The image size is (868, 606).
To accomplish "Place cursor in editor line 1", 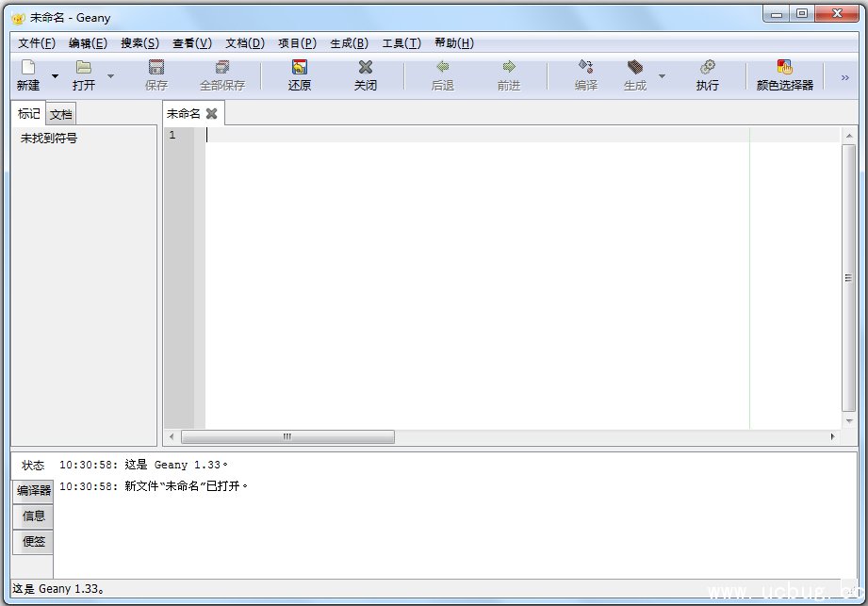I will click(522, 135).
